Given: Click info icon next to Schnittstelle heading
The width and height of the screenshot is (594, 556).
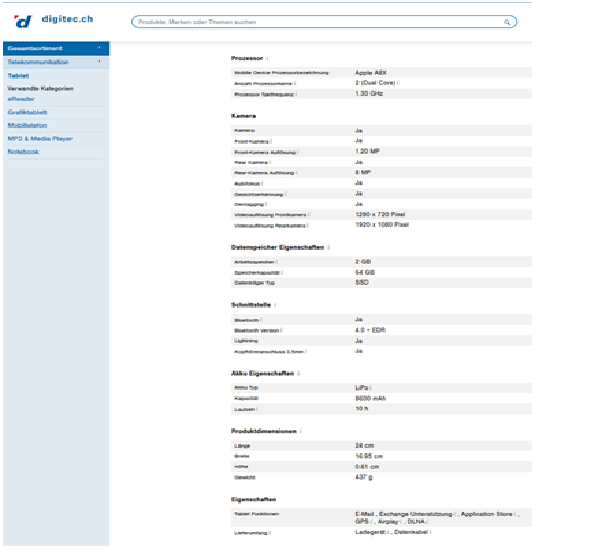Looking at the screenshot, I should [275, 305].
